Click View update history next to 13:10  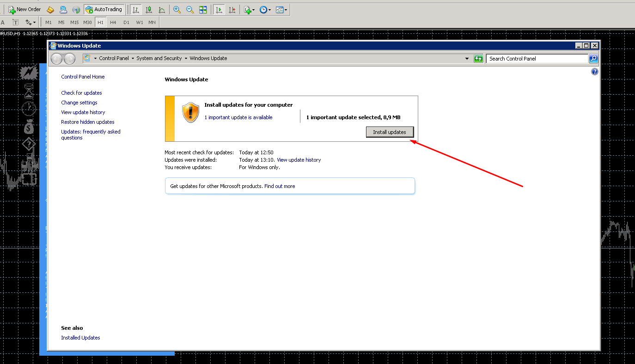(299, 160)
